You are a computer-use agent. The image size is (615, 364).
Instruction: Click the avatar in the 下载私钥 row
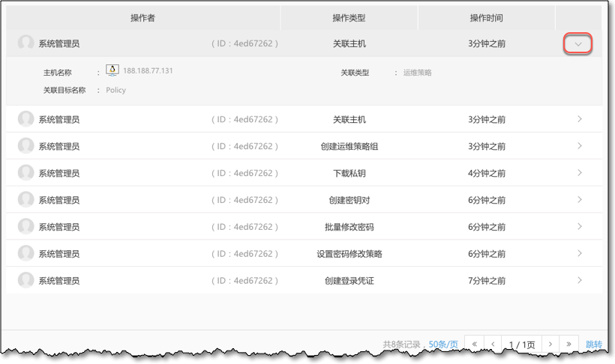(26, 173)
